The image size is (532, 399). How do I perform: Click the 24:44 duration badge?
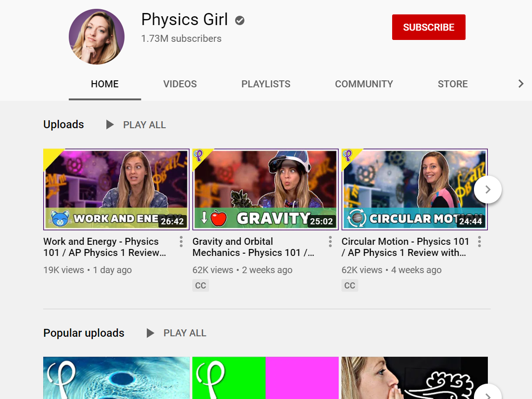coord(471,221)
